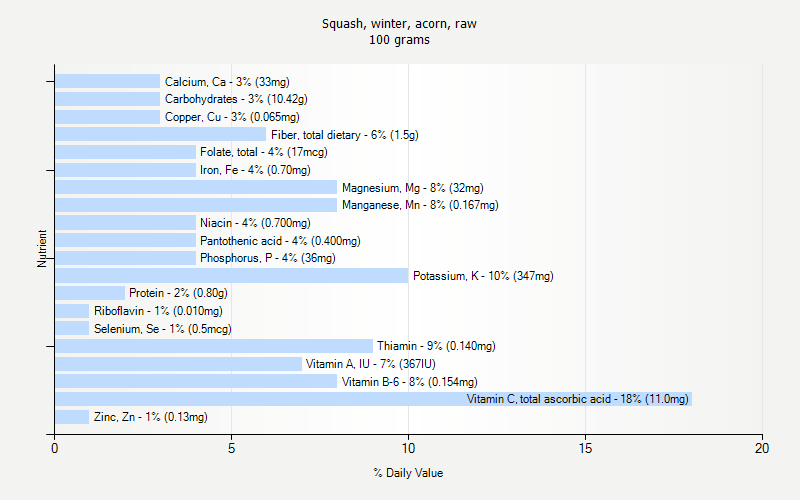Select the Protein bar in the chart

pos(90,293)
